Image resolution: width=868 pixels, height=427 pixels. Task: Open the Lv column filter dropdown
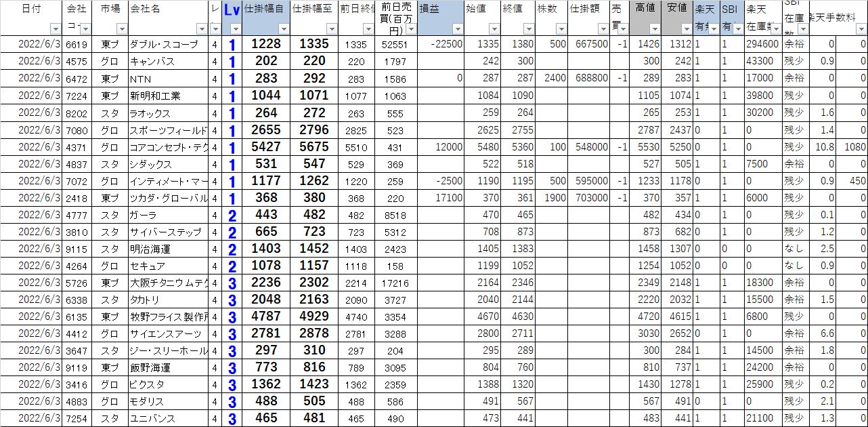(x=235, y=28)
